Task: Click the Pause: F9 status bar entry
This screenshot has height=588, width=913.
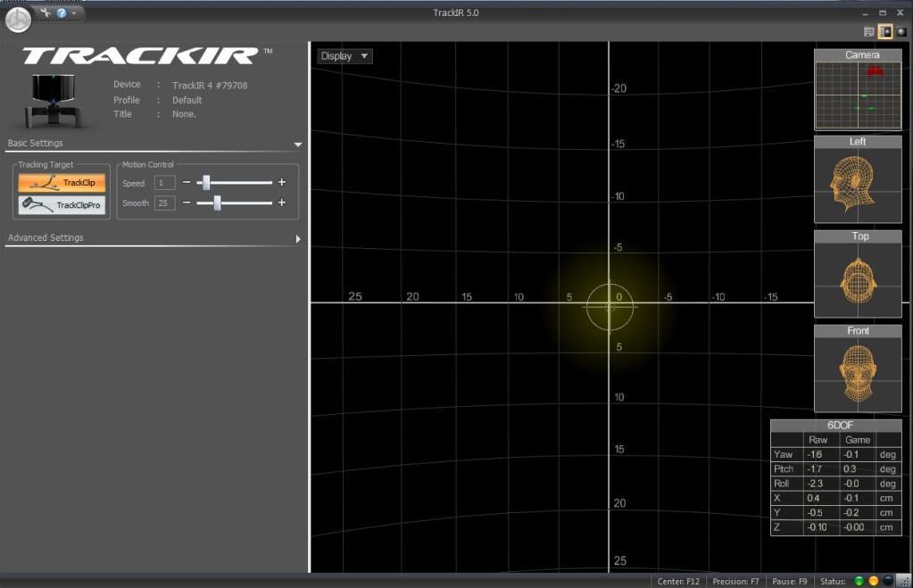Action: click(789, 581)
